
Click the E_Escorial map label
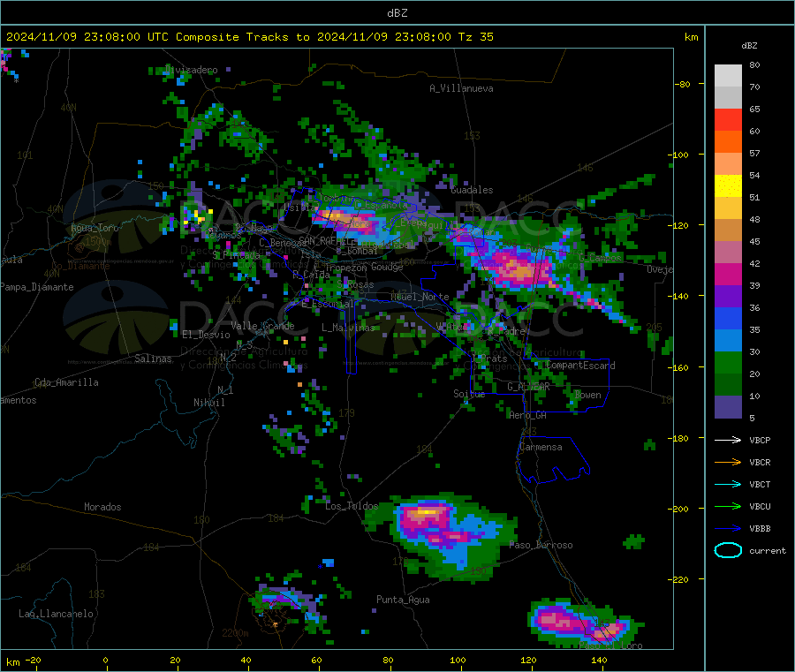click(327, 304)
